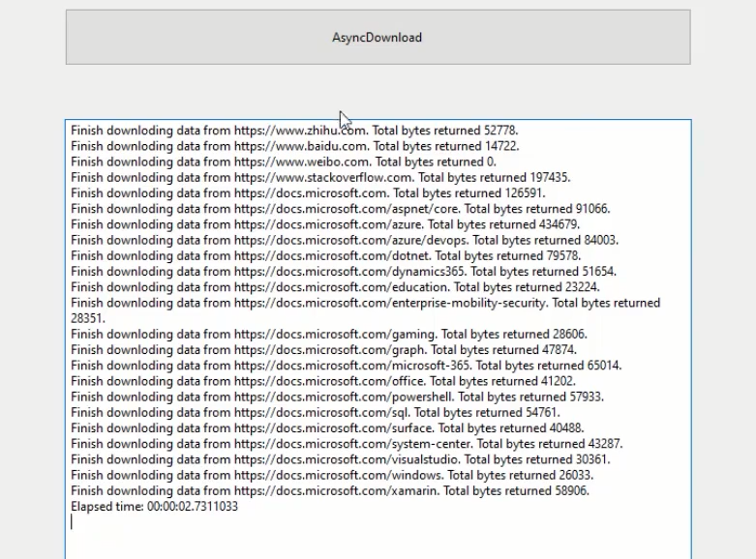Click the AsyncDownload button
Screen dimensions: 756x559
pos(378,37)
